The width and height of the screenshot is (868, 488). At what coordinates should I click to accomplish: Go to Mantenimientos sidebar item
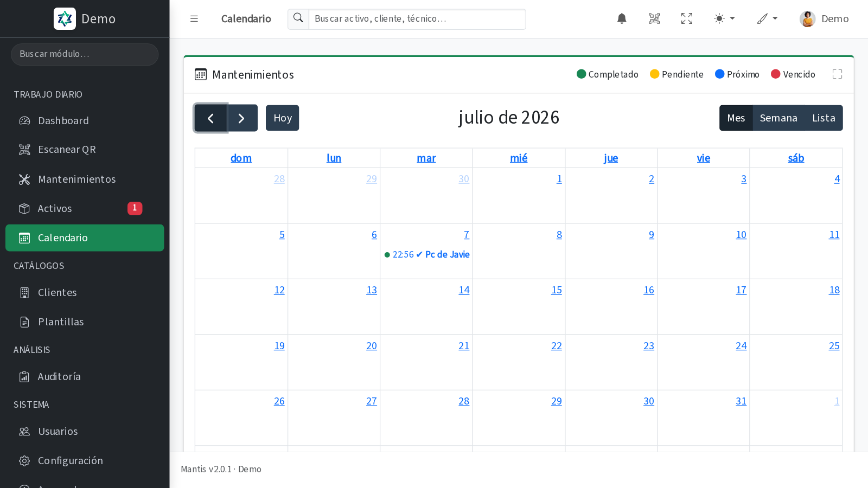click(x=85, y=179)
